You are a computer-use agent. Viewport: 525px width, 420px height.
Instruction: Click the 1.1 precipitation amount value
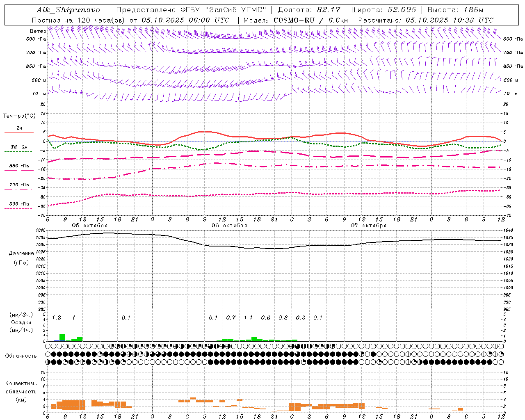point(248,317)
